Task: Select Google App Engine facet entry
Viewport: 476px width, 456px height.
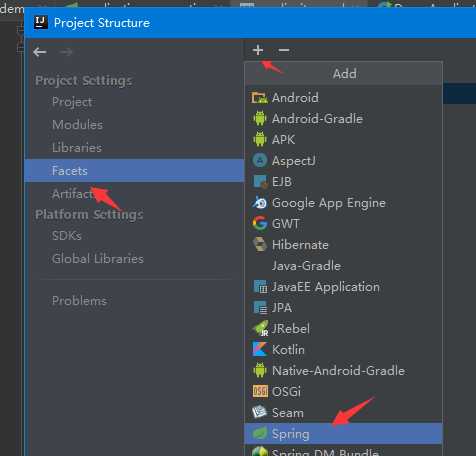Action: (x=343, y=203)
